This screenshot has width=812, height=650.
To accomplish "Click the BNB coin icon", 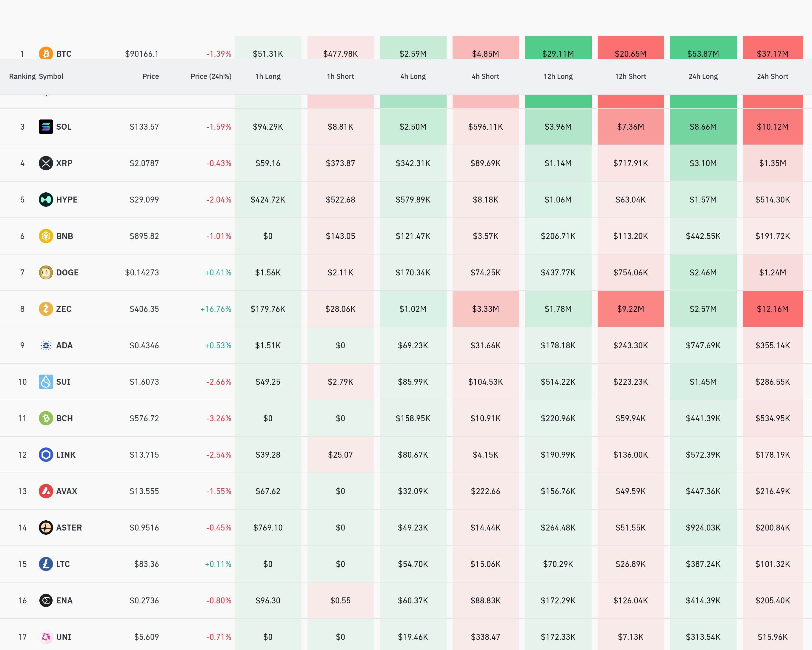I will (46, 236).
